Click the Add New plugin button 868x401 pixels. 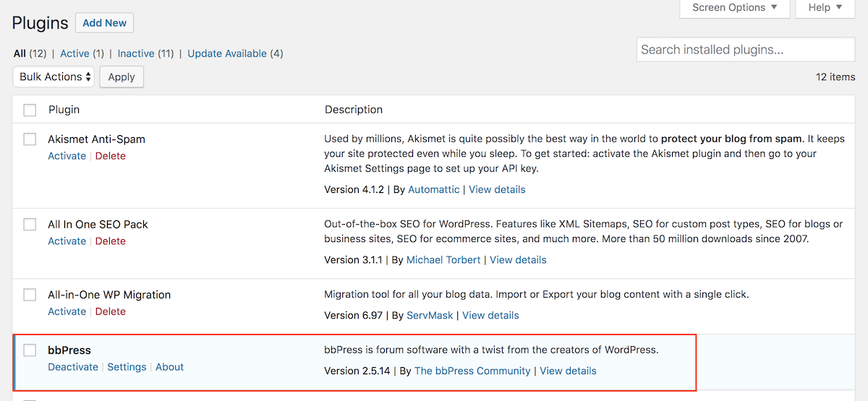pyautogui.click(x=104, y=22)
